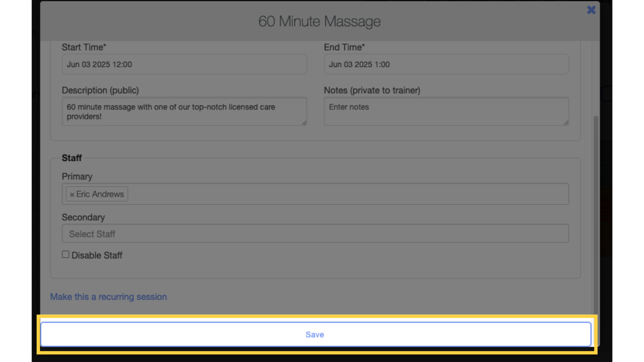
Task: Click the 60 Minute Massage title
Action: click(x=319, y=21)
